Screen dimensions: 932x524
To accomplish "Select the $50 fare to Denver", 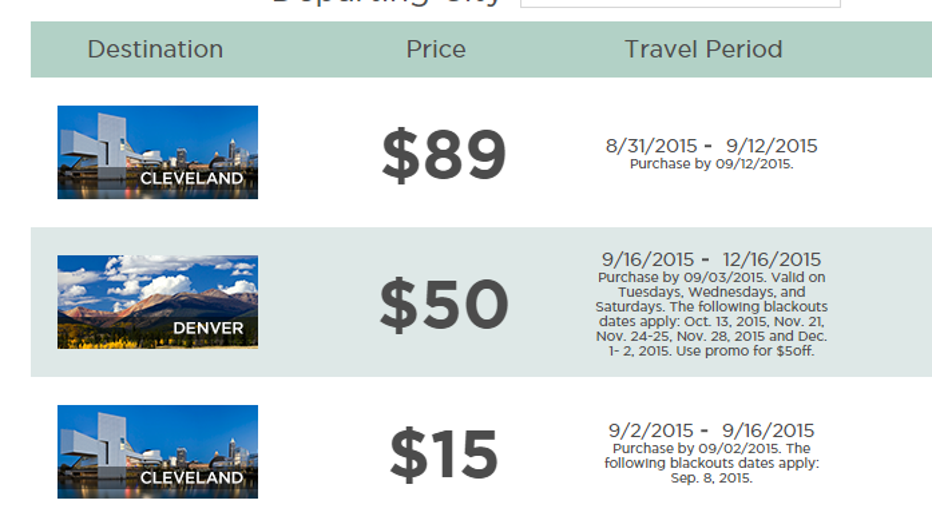I will point(443,304).
